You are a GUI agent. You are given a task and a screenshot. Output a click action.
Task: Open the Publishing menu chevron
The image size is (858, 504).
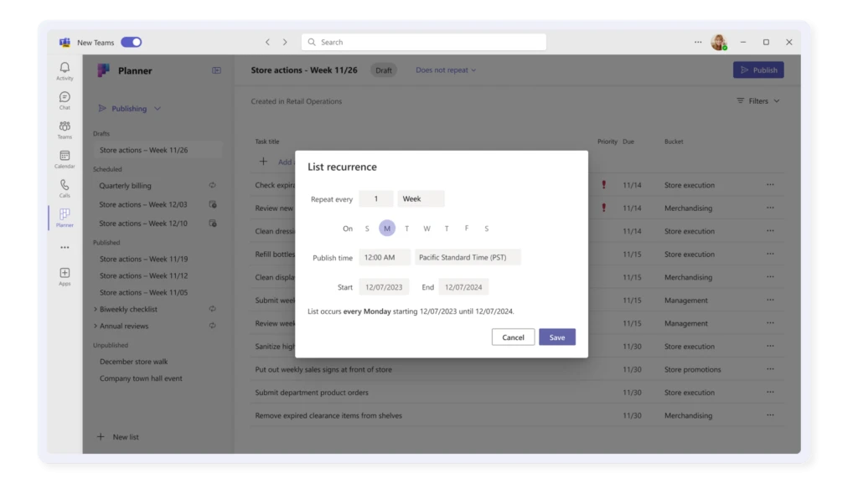[x=159, y=108]
